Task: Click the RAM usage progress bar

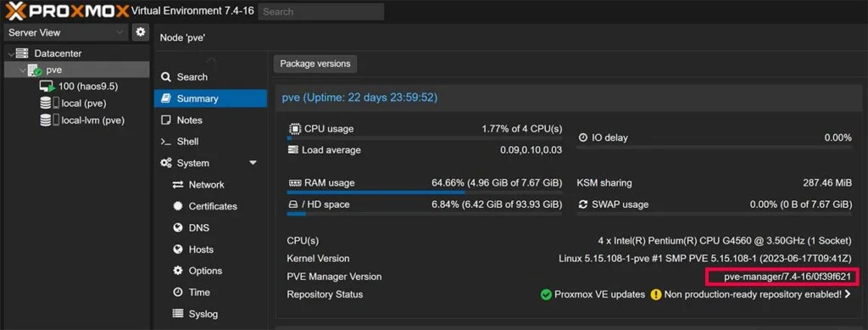Action: point(424,193)
